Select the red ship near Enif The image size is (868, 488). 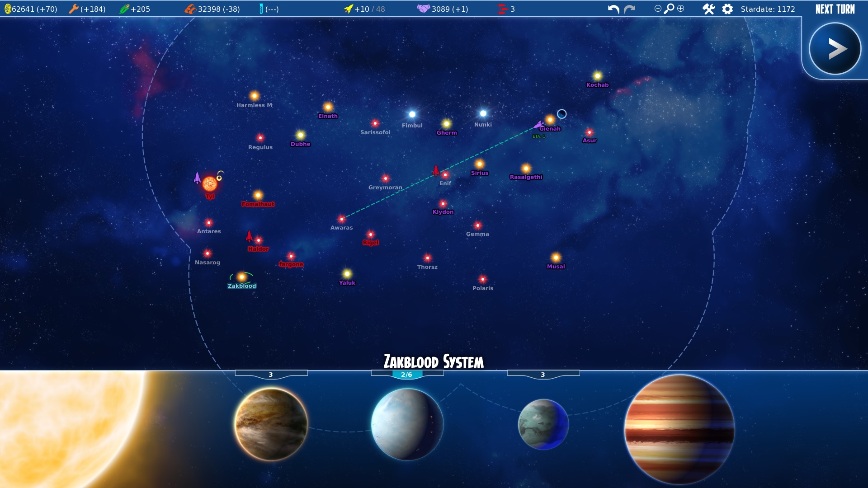(436, 170)
